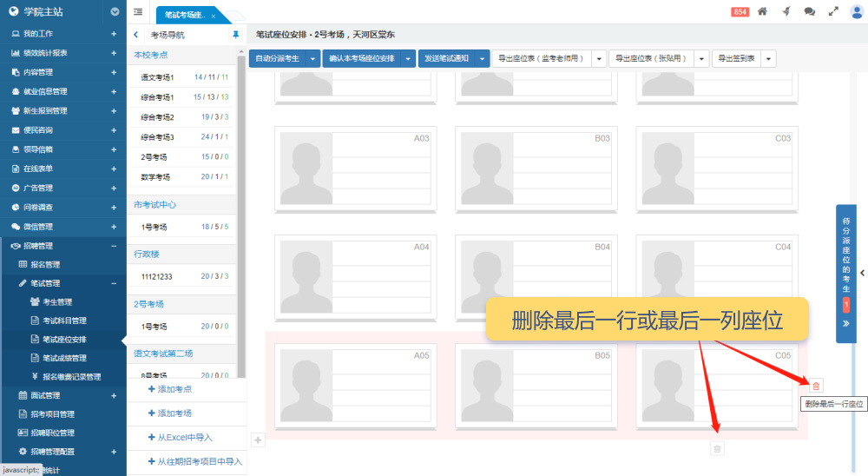Expand the 面试管理 sidebar menu
This screenshot has height=476, width=868.
[114, 395]
